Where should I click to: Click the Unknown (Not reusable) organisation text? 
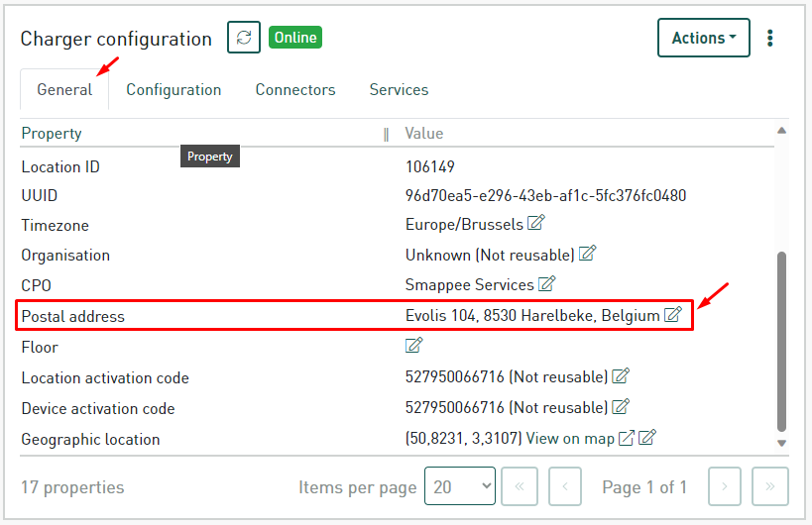490,255
